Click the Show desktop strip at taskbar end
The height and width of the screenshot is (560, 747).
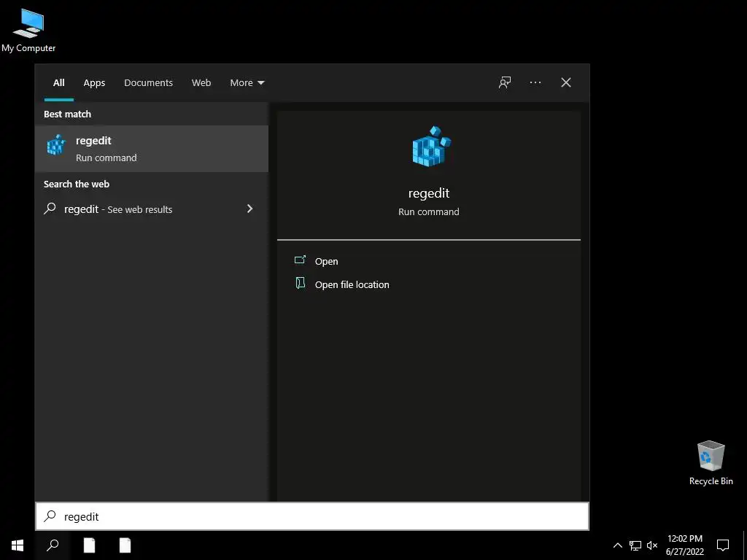click(x=745, y=545)
